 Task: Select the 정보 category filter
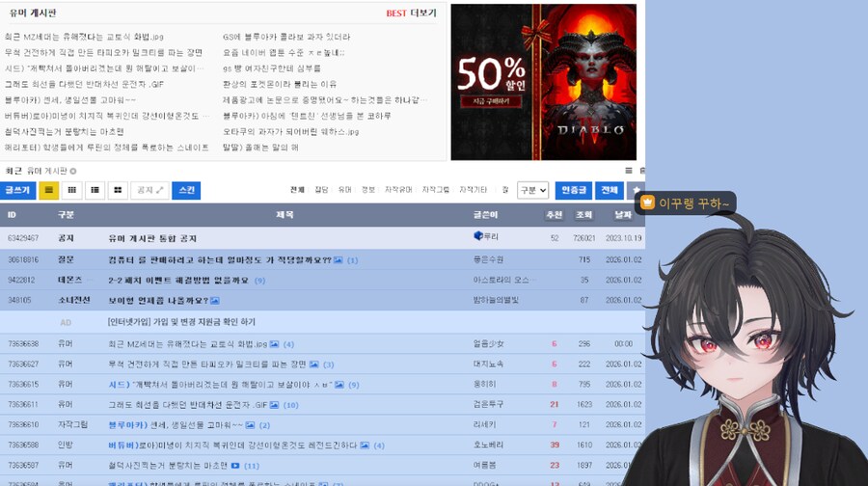click(x=368, y=190)
